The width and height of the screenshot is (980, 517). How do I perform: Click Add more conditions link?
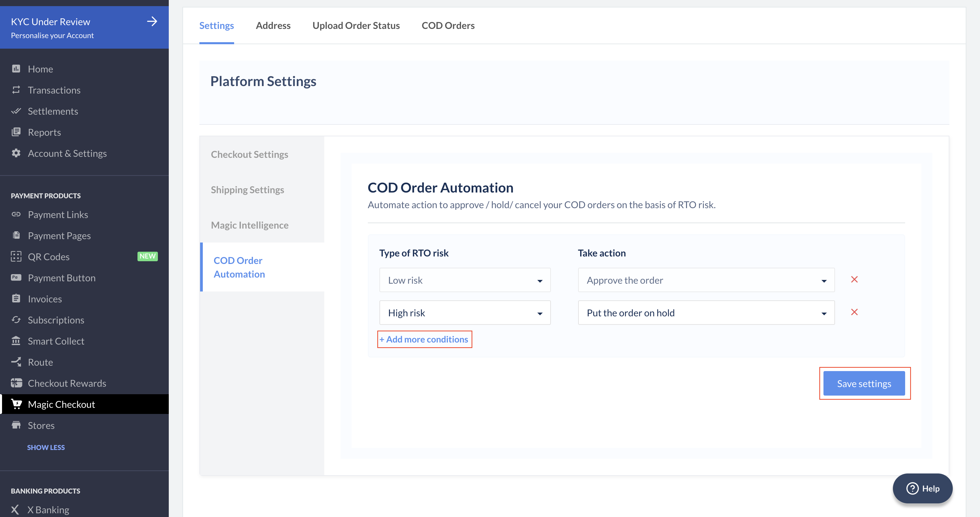click(425, 339)
